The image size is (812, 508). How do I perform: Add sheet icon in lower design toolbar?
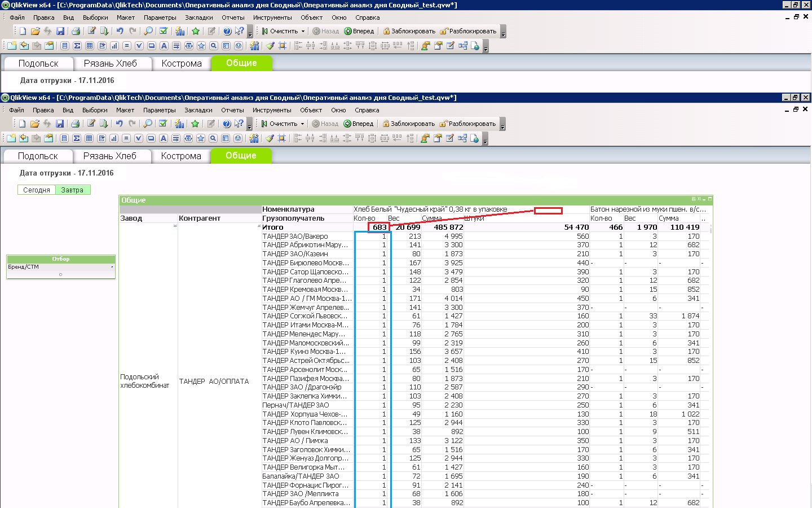11,138
